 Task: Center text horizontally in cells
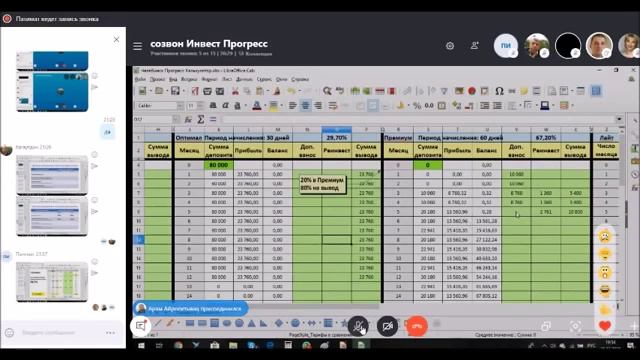coord(305,106)
